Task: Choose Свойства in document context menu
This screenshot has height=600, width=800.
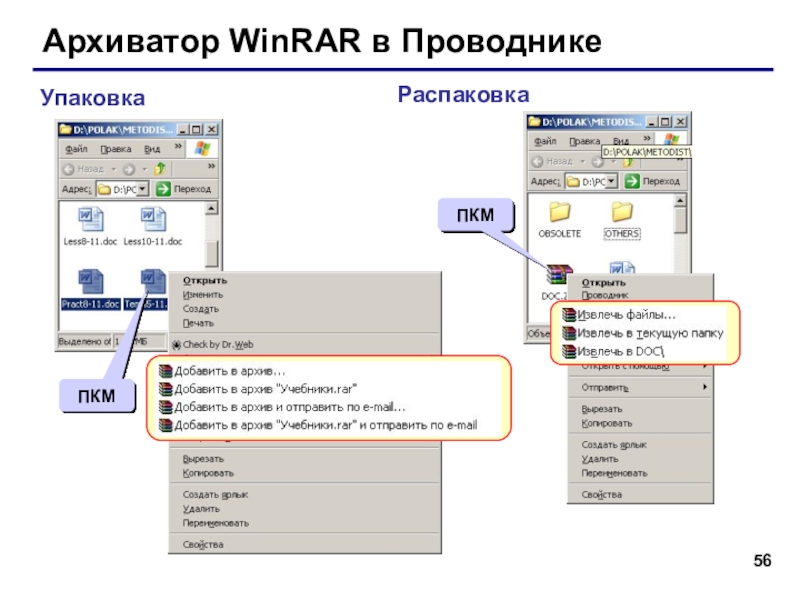Action: point(203,545)
